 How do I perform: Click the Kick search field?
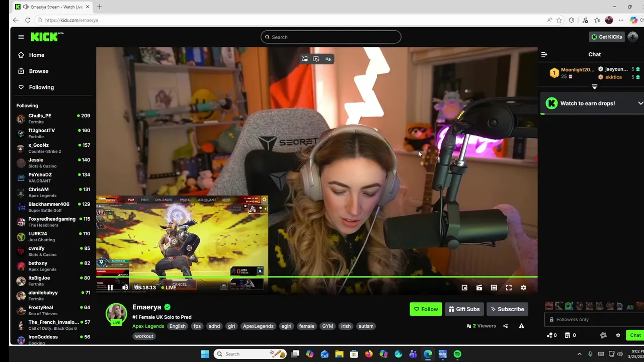tap(331, 37)
